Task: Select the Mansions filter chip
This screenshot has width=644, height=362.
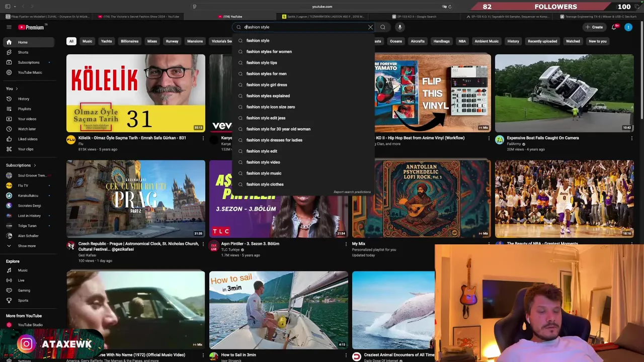Action: (195, 41)
